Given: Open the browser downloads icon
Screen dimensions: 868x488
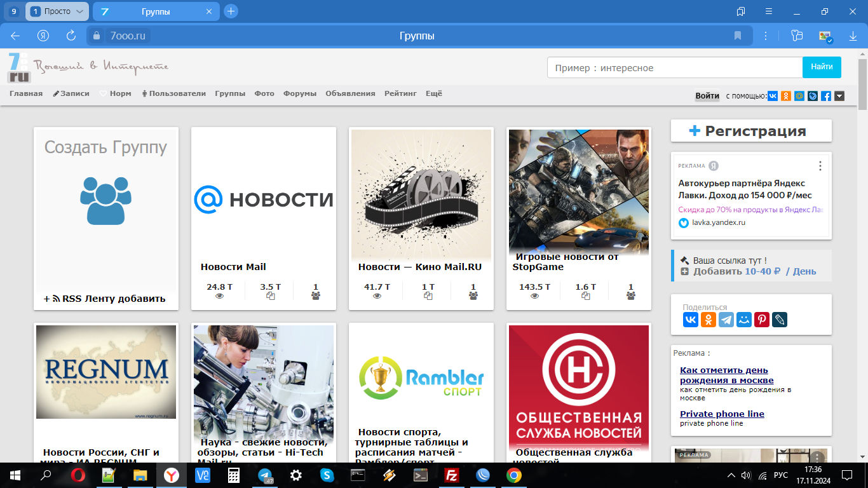Looking at the screenshot, I should coord(853,36).
